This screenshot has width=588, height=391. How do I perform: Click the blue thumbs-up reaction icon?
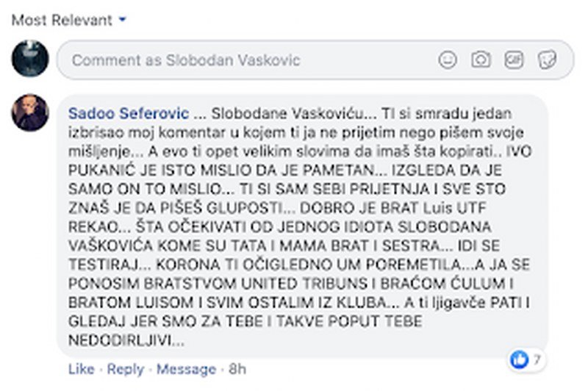tap(520, 360)
